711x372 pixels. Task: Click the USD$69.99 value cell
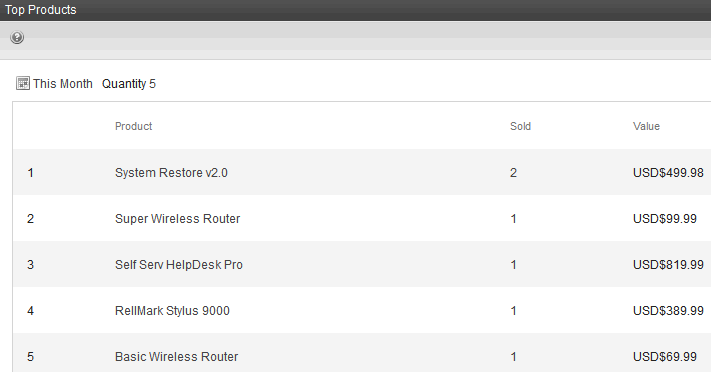[665, 357]
